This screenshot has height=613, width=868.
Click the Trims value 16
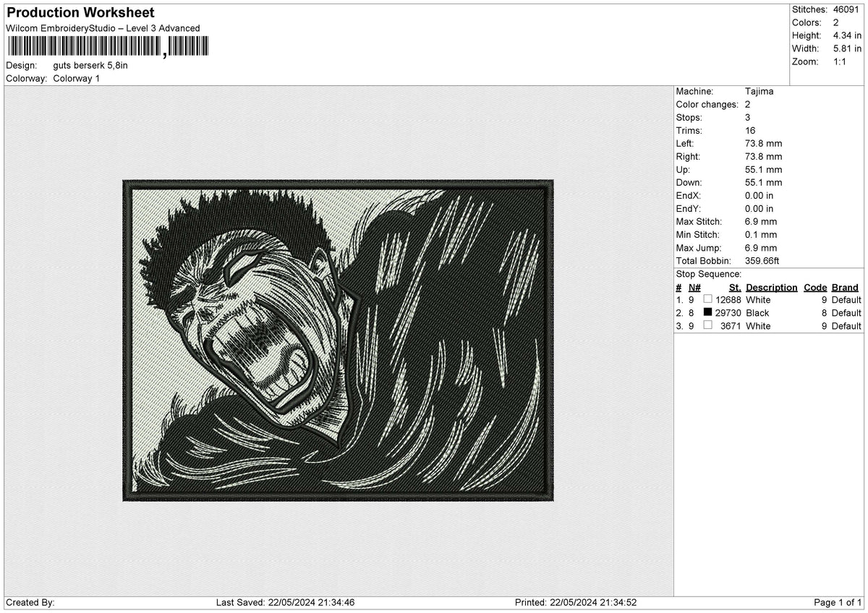point(750,130)
